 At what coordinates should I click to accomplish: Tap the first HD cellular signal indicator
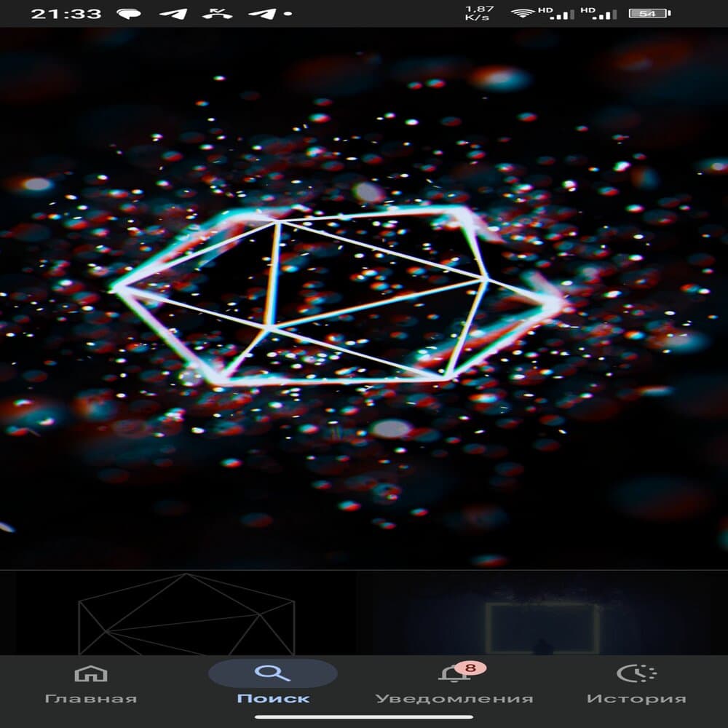coord(555,13)
